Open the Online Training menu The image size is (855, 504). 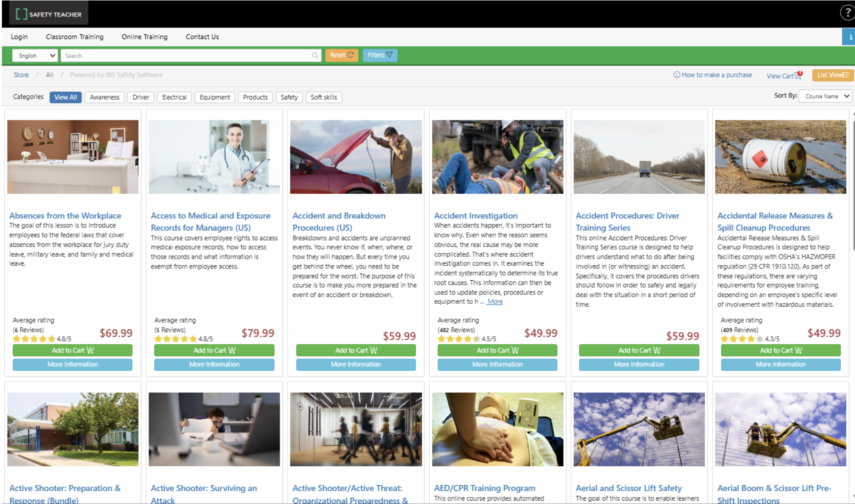pyautogui.click(x=144, y=37)
